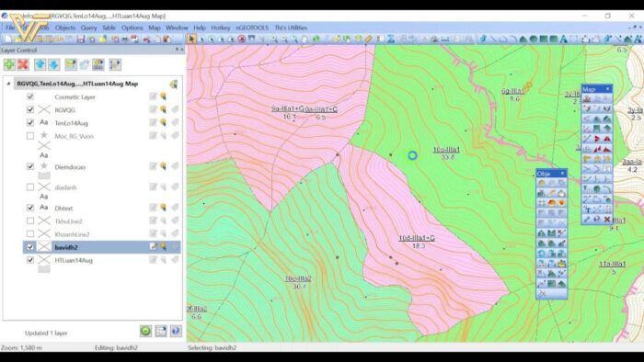Select the Cosmetic Layer row
Image resolution: width=644 pixels, height=362 pixels.
pos(101,96)
